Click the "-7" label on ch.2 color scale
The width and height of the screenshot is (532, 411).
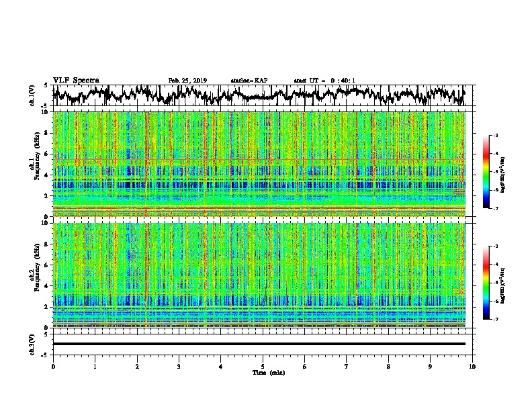tap(495, 320)
